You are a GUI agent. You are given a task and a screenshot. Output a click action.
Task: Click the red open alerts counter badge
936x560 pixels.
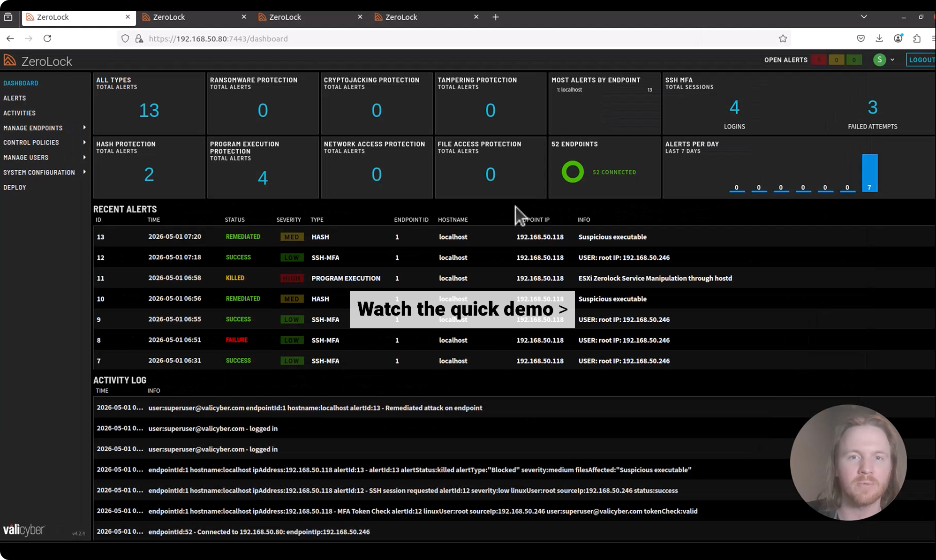coord(819,60)
